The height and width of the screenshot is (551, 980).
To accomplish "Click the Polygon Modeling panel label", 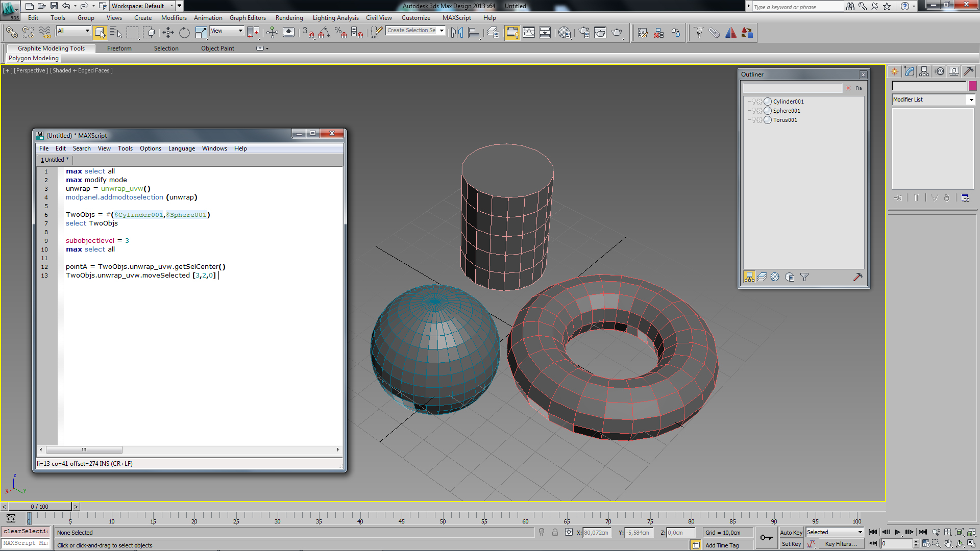I will click(x=33, y=58).
